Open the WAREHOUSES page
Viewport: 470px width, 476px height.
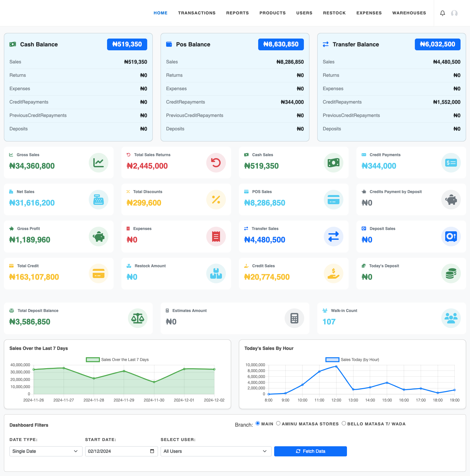coord(409,13)
